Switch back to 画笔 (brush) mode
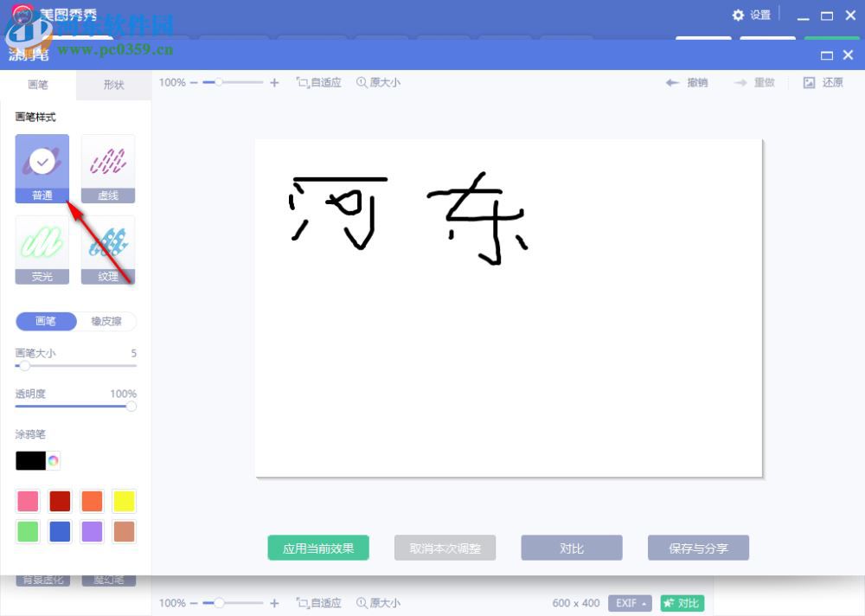 tap(45, 321)
